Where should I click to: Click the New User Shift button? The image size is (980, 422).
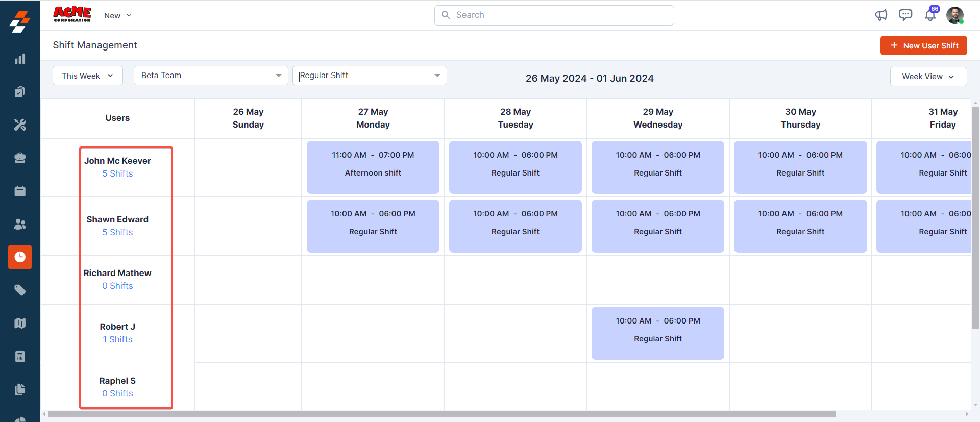pyautogui.click(x=923, y=45)
